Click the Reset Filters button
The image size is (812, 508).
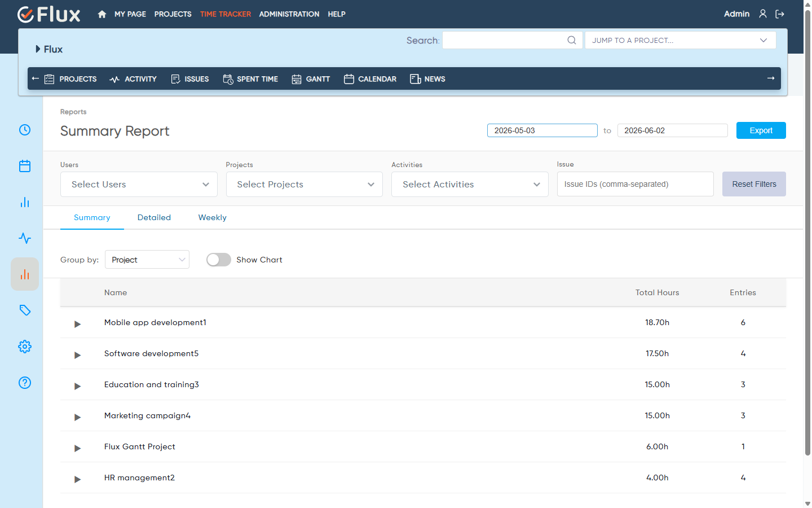point(754,184)
